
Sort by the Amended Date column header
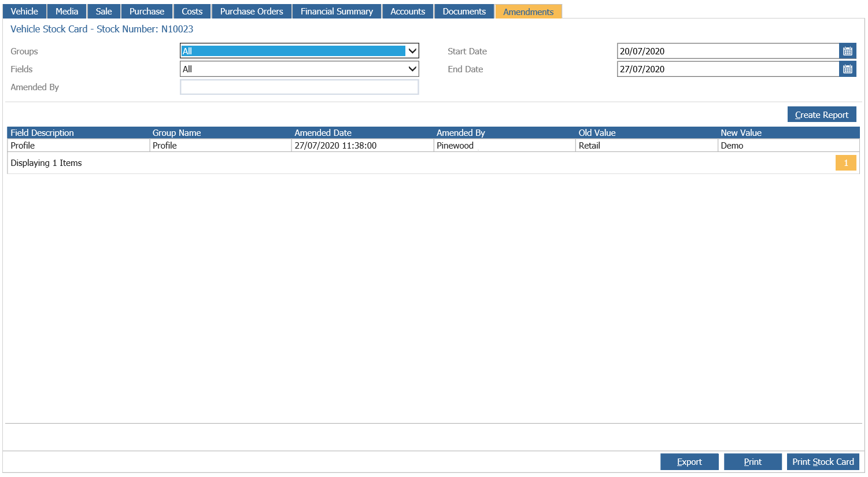point(323,133)
